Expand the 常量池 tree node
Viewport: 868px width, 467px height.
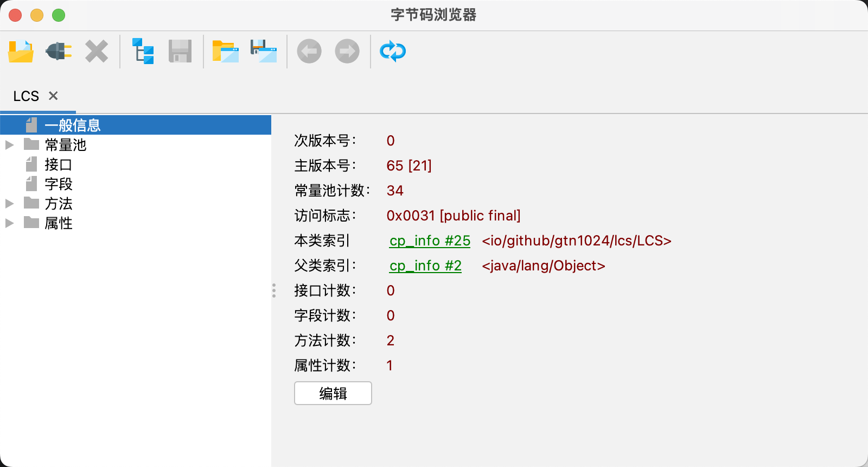pyautogui.click(x=9, y=145)
